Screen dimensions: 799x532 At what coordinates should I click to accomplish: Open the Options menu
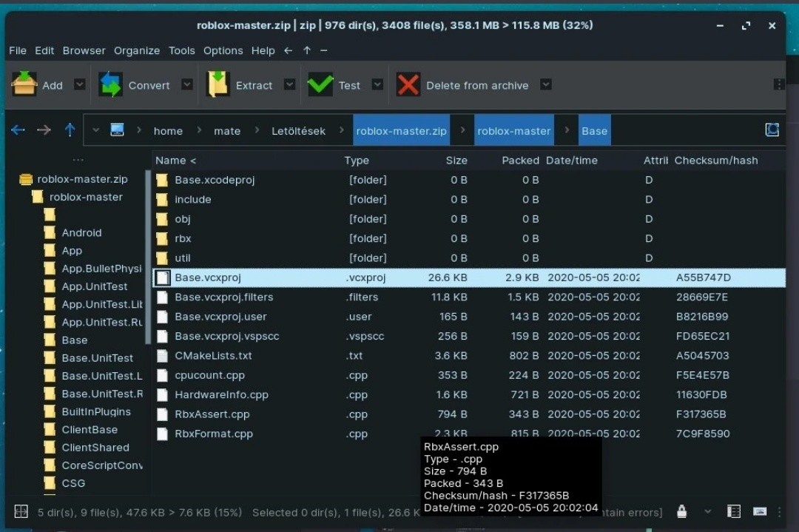click(x=223, y=50)
